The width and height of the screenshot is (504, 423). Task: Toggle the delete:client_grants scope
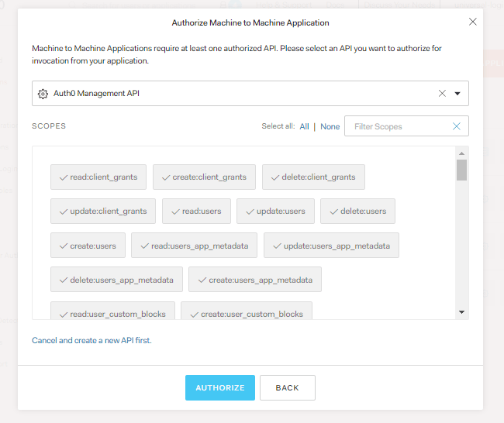pos(313,177)
